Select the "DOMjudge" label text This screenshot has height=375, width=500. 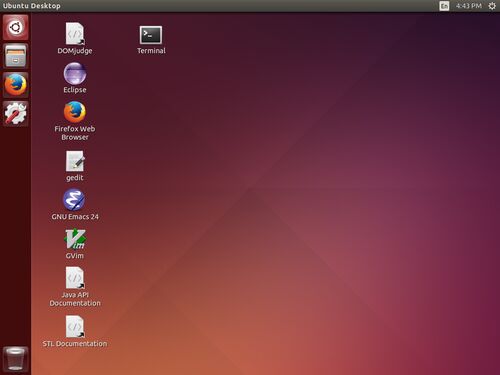[x=75, y=51]
